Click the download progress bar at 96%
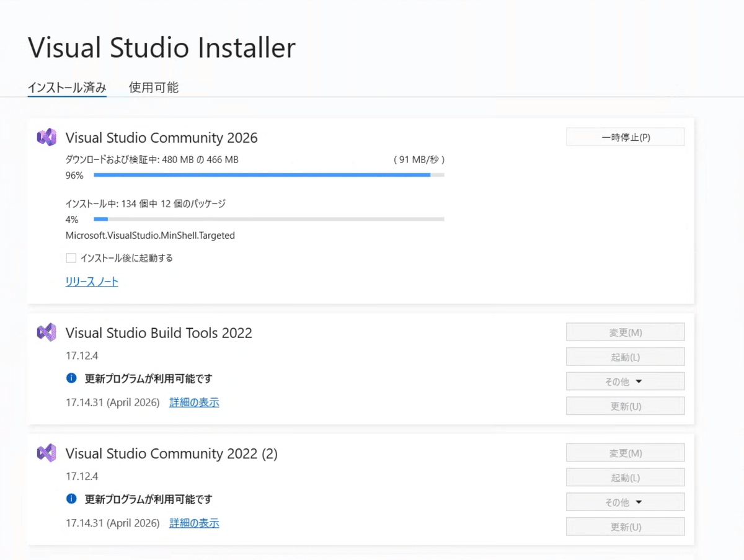 268,176
